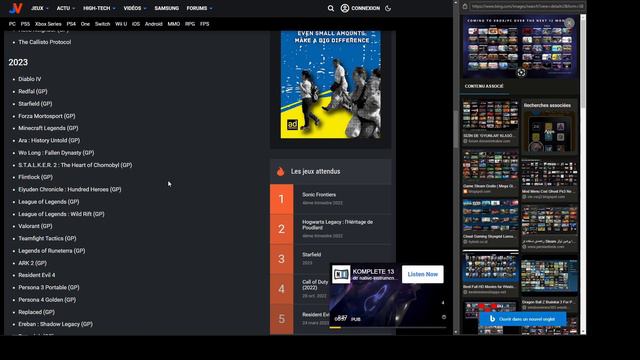Viewport: 640px width, 360px height.
Task: Click the flame icon beside Les jeux attendus
Action: [280, 172]
